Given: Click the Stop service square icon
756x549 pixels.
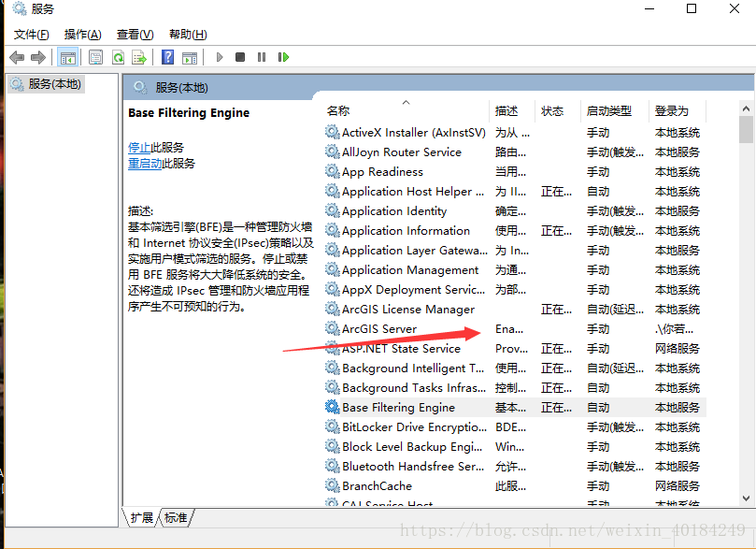Looking at the screenshot, I should click(x=240, y=57).
